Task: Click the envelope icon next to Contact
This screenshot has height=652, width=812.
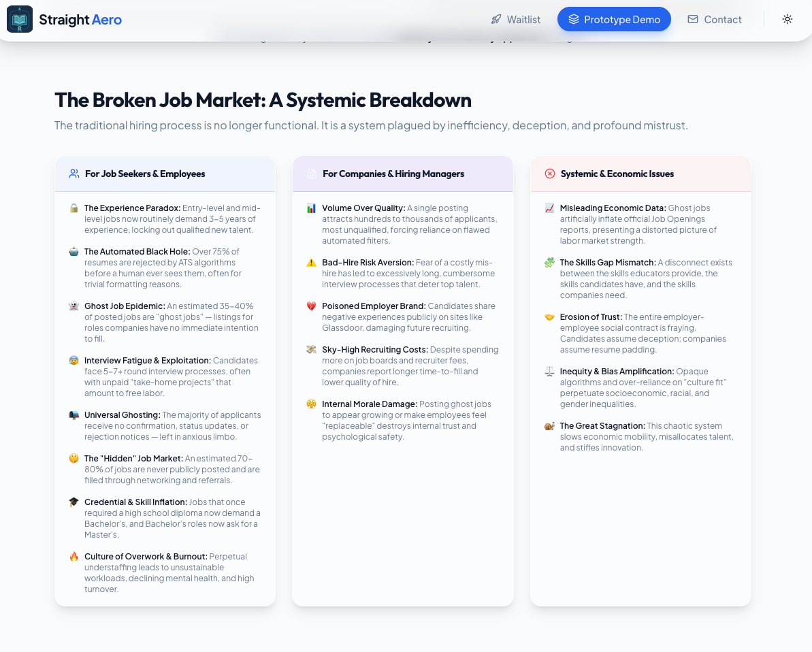Action: [692, 19]
